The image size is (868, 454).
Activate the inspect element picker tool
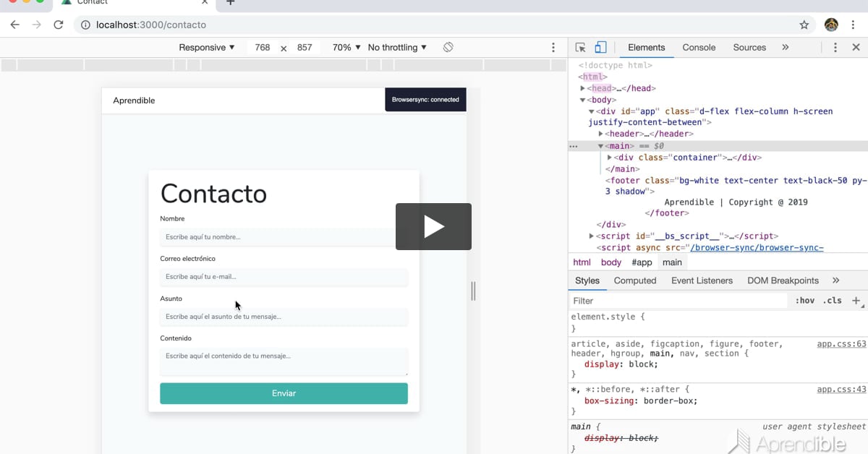pyautogui.click(x=580, y=48)
